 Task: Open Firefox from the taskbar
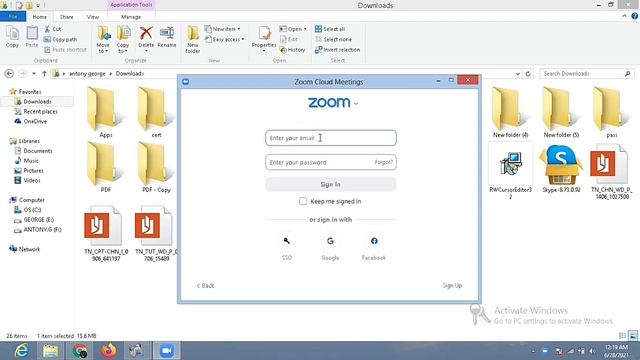point(109,351)
